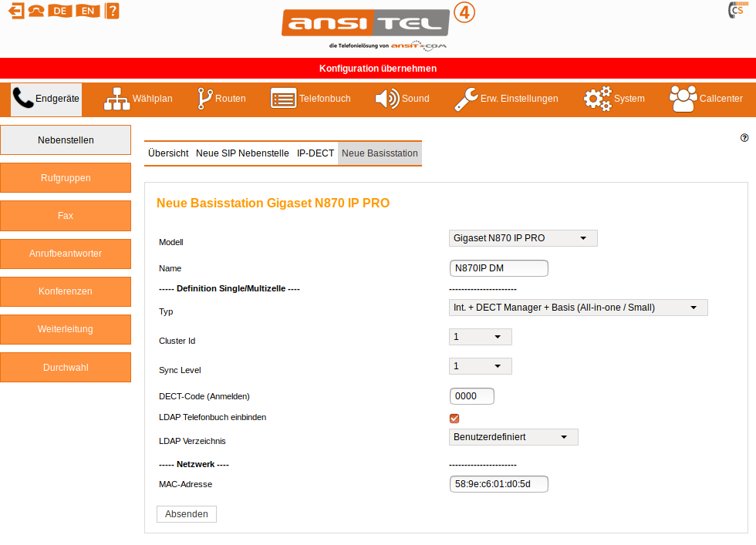Screen dimensions: 756x545
Task: Click the logout arrow icon
Action: (x=16, y=11)
